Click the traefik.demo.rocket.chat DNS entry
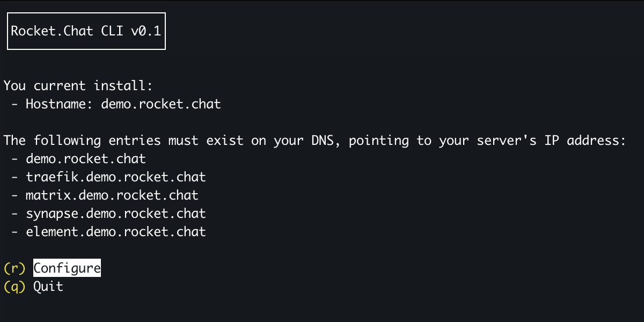Screen dimensions: 644x322 [x=115, y=177]
